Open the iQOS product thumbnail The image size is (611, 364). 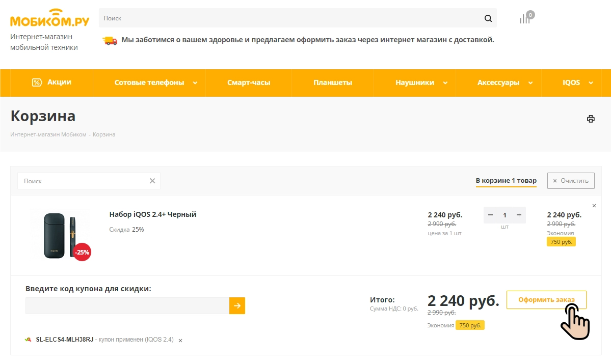(61, 236)
